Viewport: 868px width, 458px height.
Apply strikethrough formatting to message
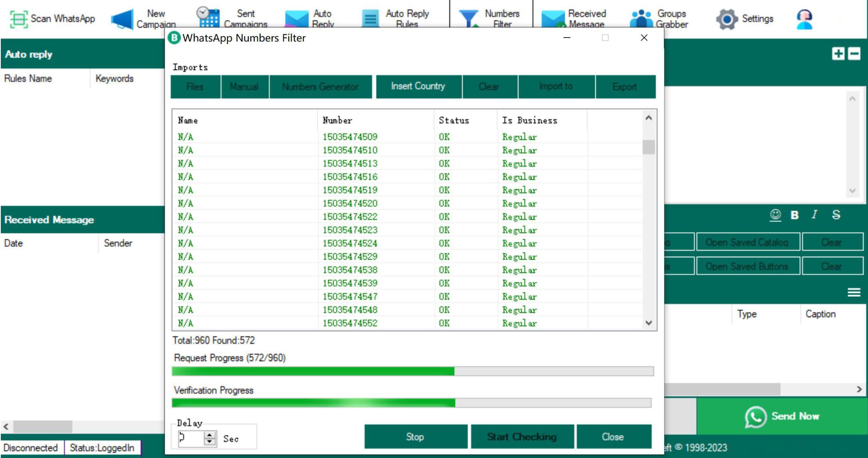coord(836,215)
